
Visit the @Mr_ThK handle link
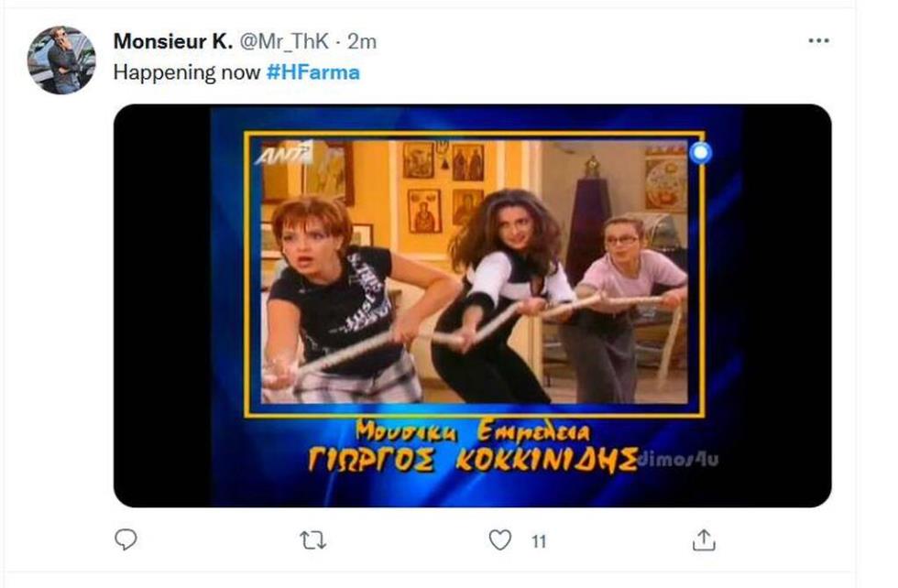tap(283, 41)
